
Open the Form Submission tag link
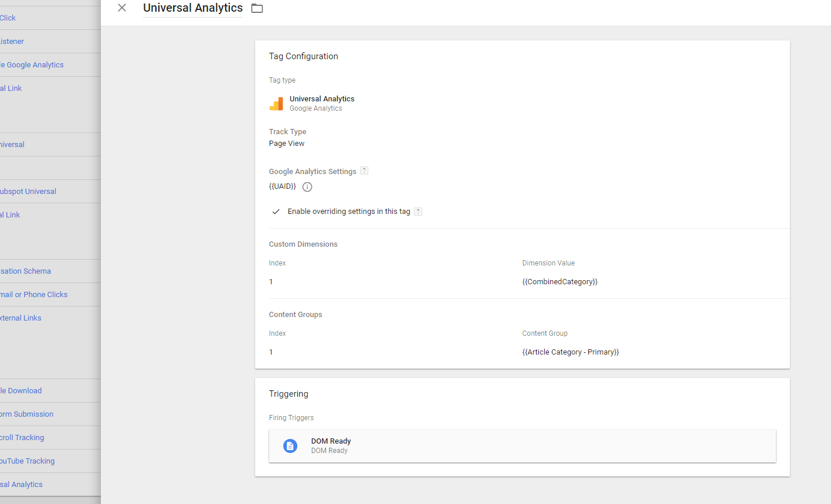pos(26,414)
